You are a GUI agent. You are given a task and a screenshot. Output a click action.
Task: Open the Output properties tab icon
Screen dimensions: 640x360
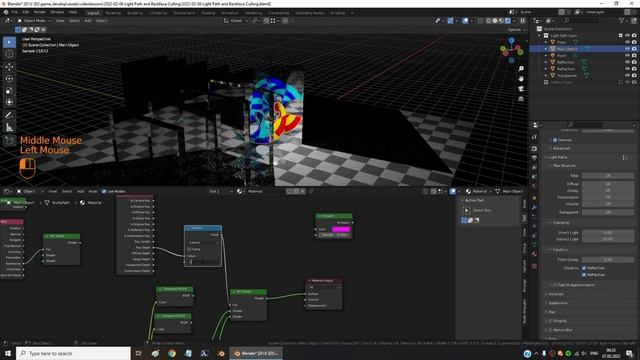coord(534,158)
